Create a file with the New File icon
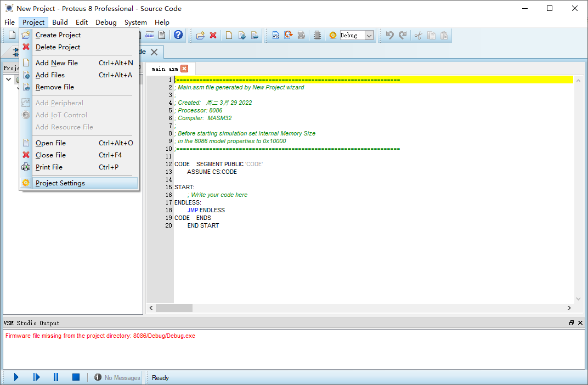 pyautogui.click(x=228, y=35)
